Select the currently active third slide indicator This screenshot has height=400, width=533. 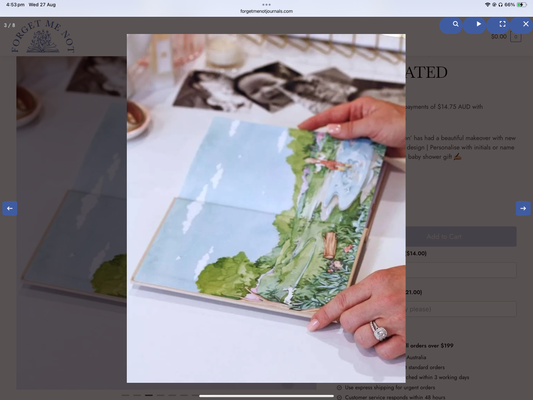point(149,395)
